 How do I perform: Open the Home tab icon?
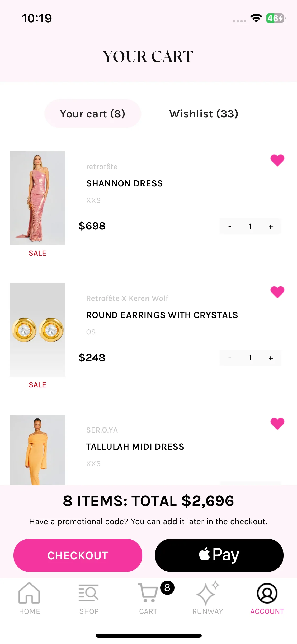(x=29, y=593)
